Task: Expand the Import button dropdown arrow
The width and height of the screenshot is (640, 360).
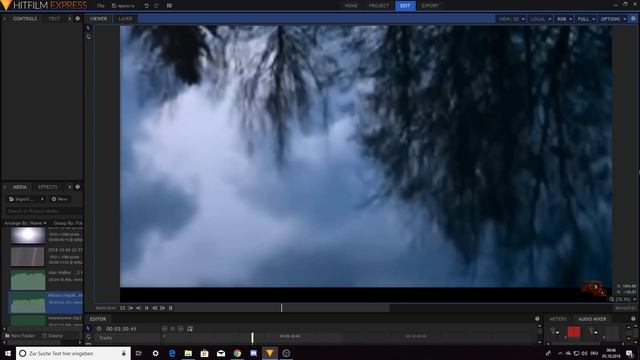Action: (42, 199)
